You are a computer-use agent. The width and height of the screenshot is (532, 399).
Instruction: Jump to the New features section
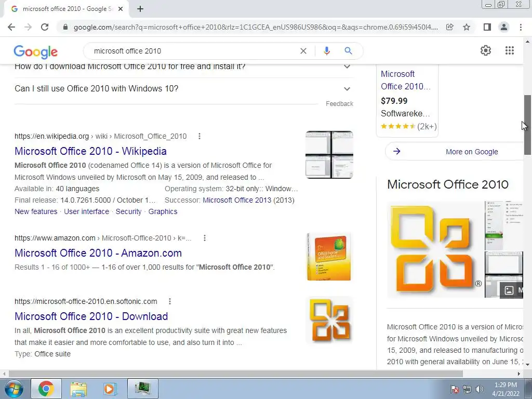(36, 211)
